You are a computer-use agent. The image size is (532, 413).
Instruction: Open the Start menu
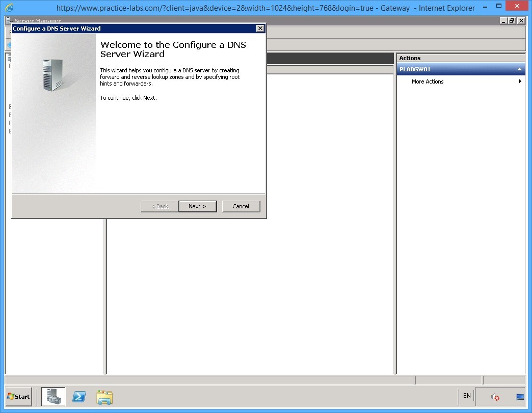tap(18, 396)
